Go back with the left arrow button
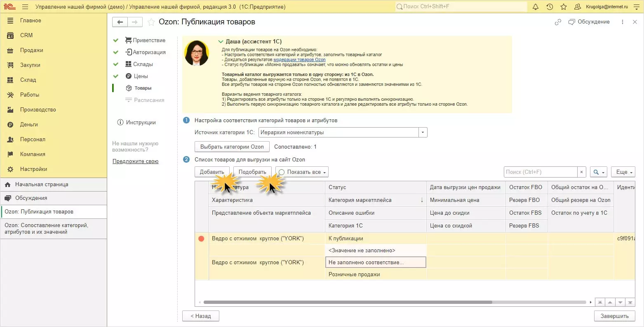The height and width of the screenshot is (327, 644). [120, 22]
